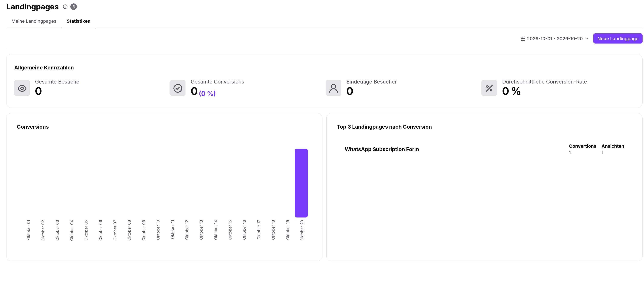Click the Oktober 12 axis label
This screenshot has height=281, width=644.
click(187, 230)
